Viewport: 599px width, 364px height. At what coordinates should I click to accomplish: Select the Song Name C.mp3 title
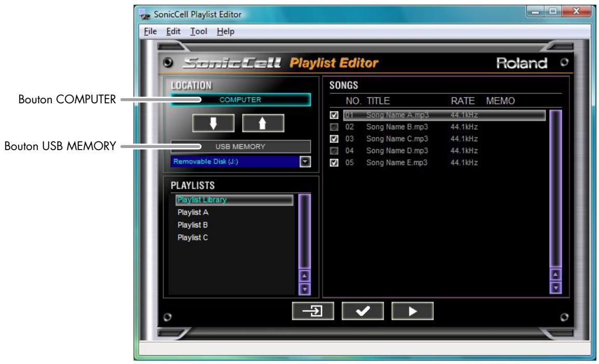(x=397, y=139)
